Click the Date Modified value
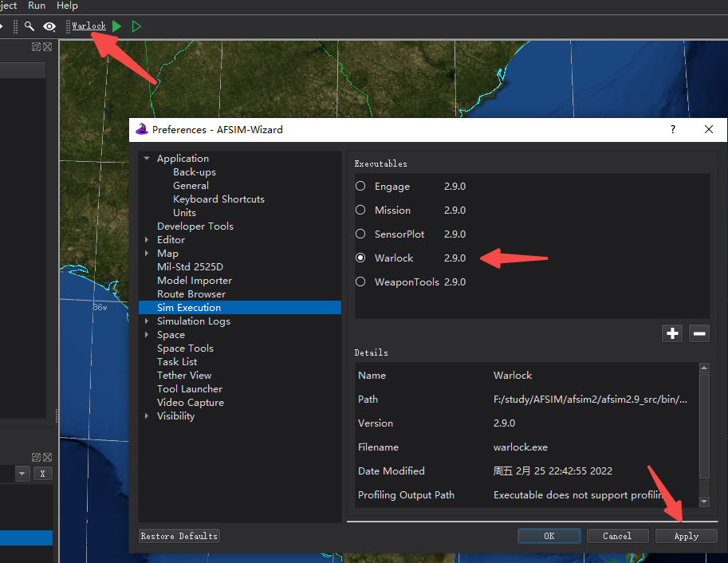 (x=553, y=471)
